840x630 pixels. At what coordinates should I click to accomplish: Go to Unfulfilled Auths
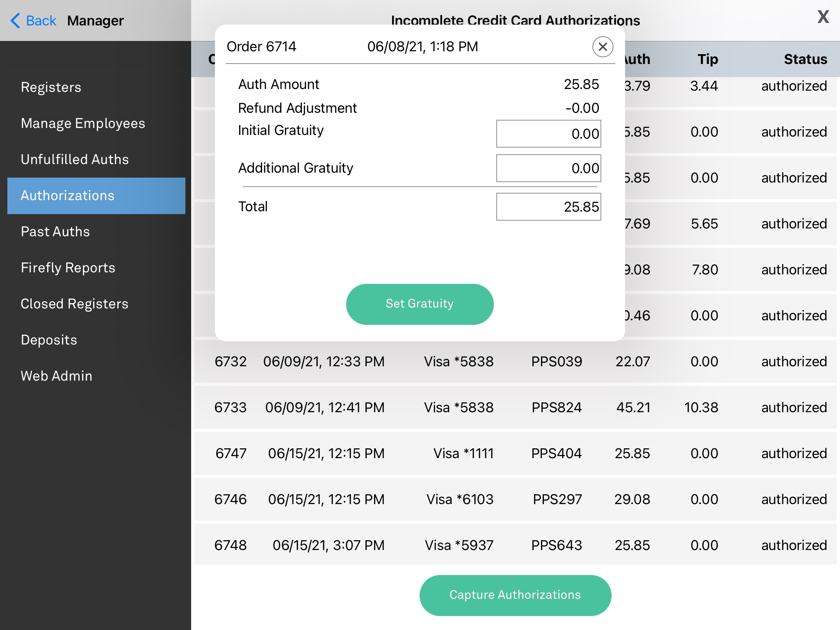pos(75,160)
